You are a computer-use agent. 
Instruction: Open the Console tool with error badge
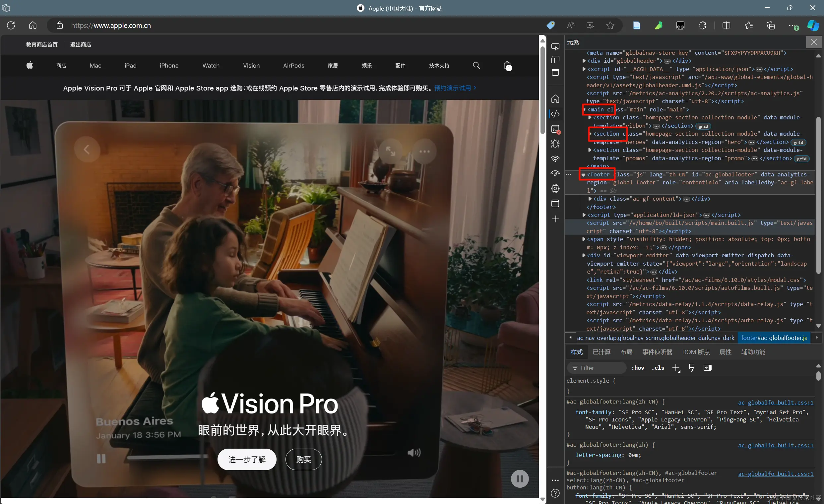click(x=555, y=129)
